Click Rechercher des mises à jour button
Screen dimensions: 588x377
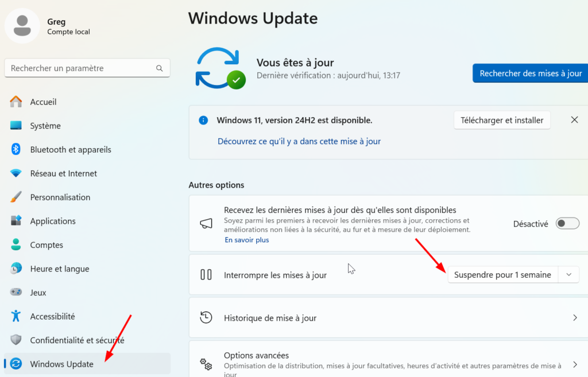tap(530, 73)
